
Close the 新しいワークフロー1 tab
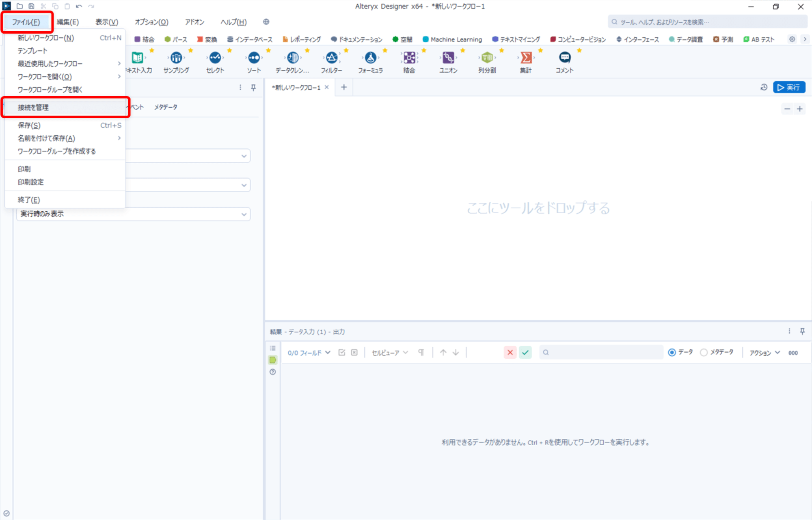pyautogui.click(x=327, y=87)
